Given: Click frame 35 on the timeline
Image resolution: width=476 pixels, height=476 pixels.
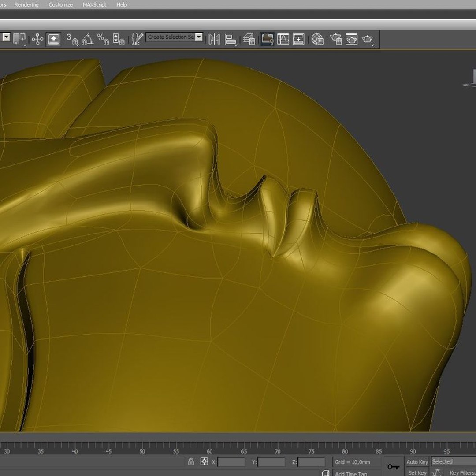Looking at the screenshot, I should pos(41,451).
